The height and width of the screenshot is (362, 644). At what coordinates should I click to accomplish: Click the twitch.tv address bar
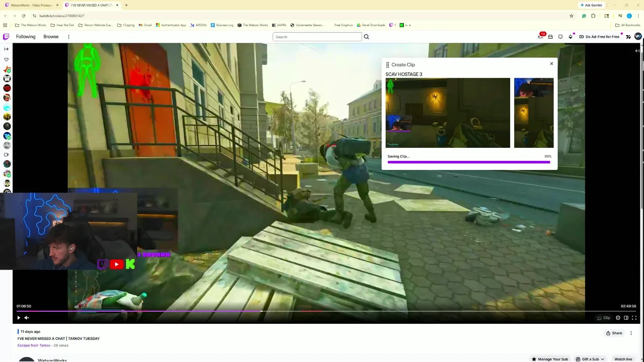click(302, 16)
